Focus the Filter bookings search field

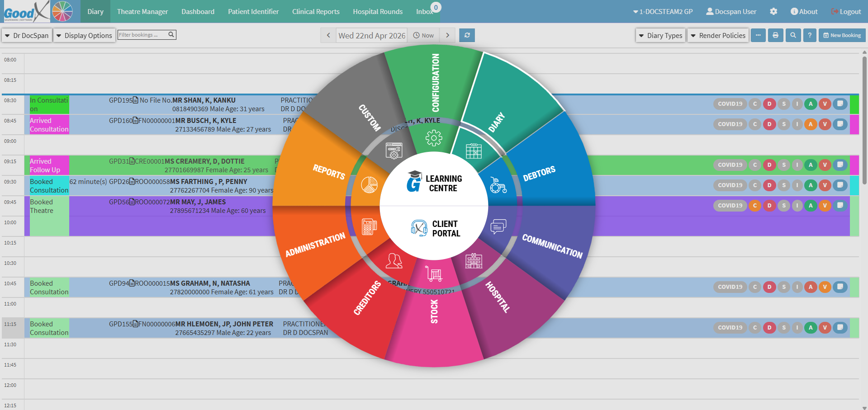[147, 35]
